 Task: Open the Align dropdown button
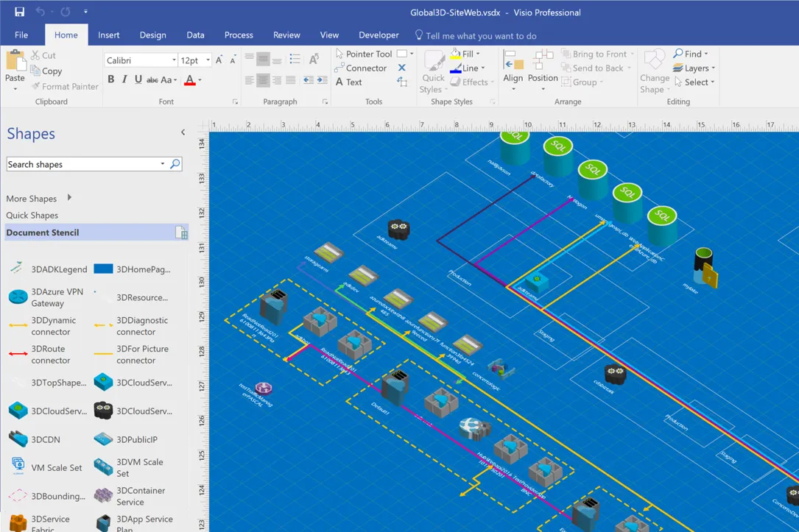tap(513, 70)
